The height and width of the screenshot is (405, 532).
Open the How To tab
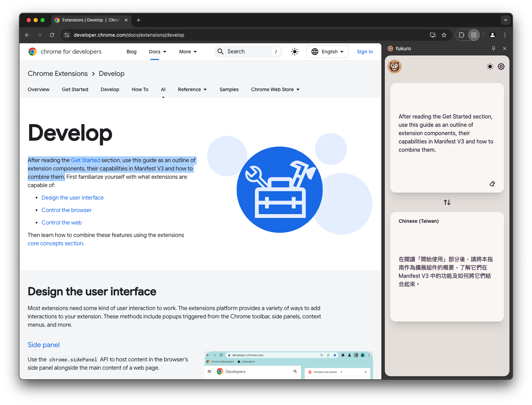click(140, 89)
